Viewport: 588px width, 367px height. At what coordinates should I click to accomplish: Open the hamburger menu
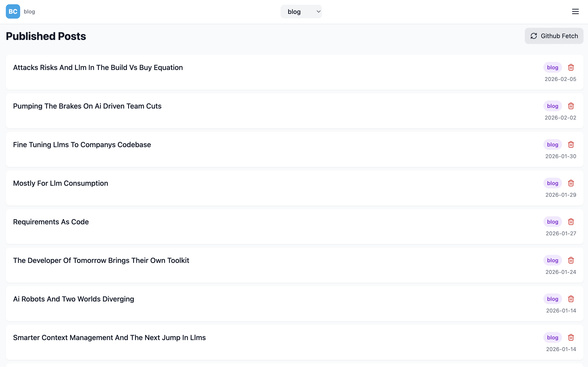click(x=575, y=12)
